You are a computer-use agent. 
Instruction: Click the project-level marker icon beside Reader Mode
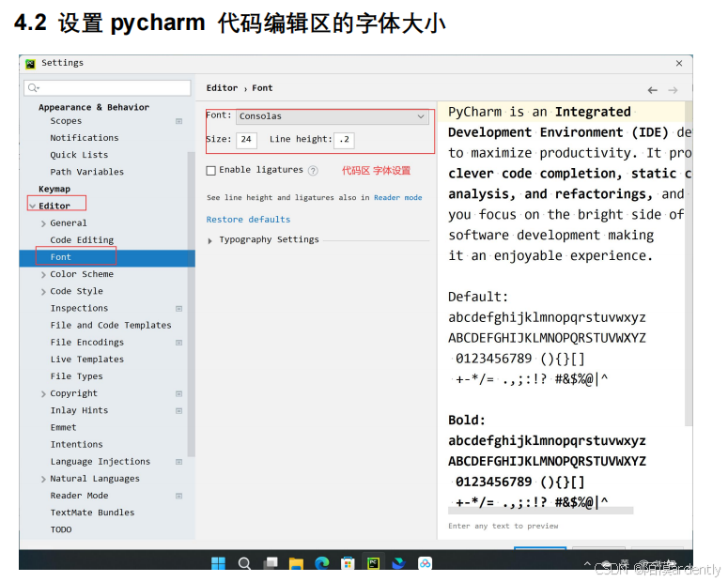[178, 496]
